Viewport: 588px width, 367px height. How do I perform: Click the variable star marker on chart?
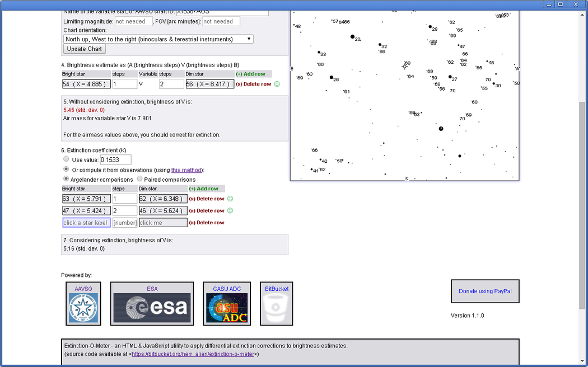pyautogui.click(x=405, y=66)
